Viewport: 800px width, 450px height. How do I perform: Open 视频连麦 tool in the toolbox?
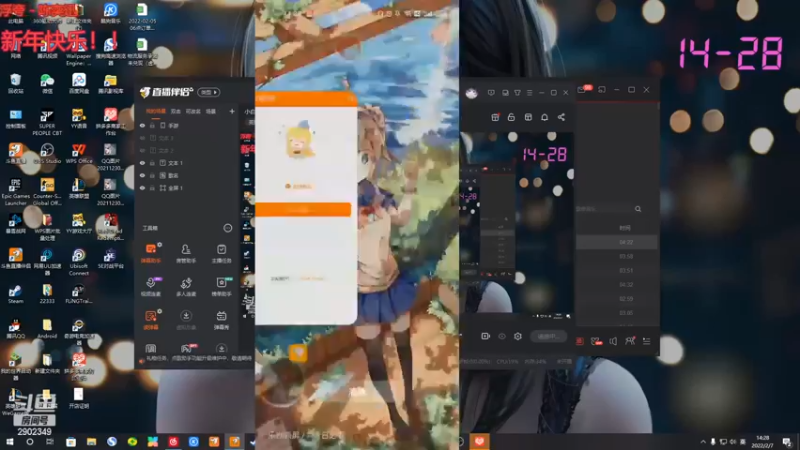pyautogui.click(x=151, y=286)
